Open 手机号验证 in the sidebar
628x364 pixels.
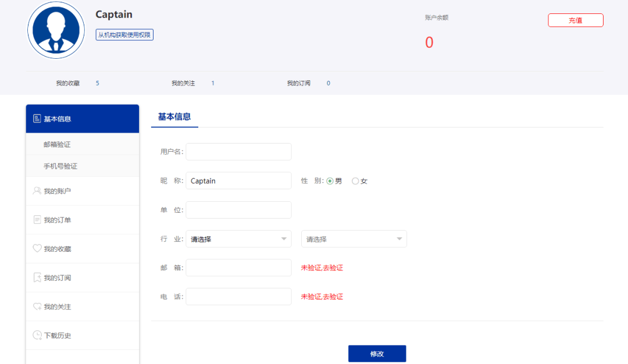point(60,166)
